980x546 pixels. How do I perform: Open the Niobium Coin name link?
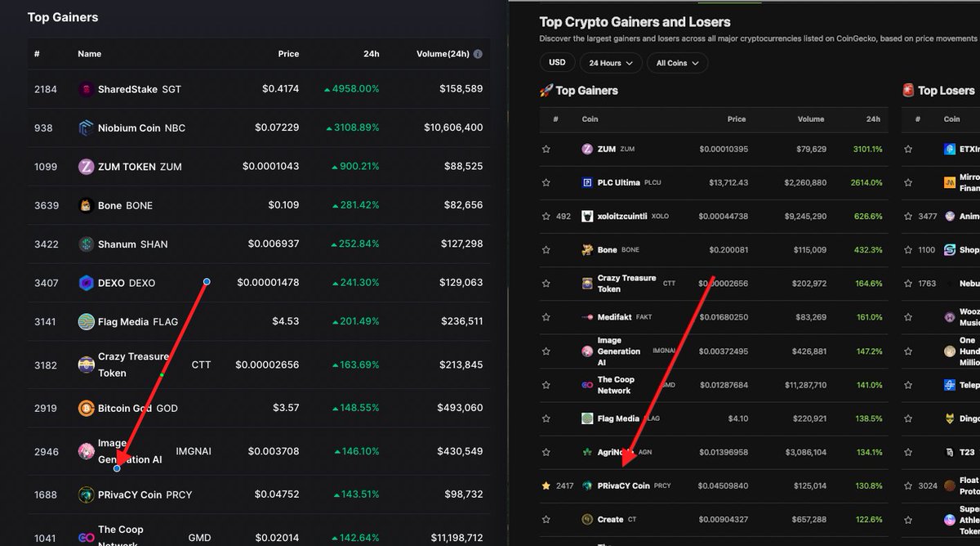[x=129, y=128]
